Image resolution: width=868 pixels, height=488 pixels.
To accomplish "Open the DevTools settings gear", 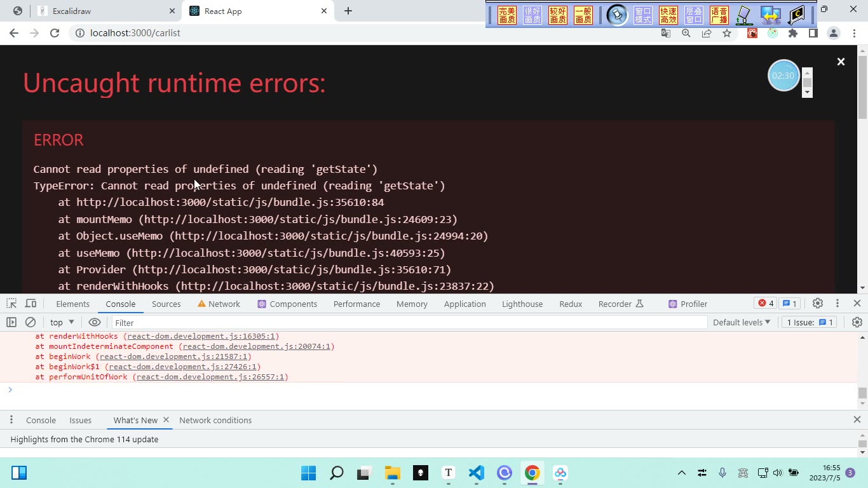I will pyautogui.click(x=818, y=304).
